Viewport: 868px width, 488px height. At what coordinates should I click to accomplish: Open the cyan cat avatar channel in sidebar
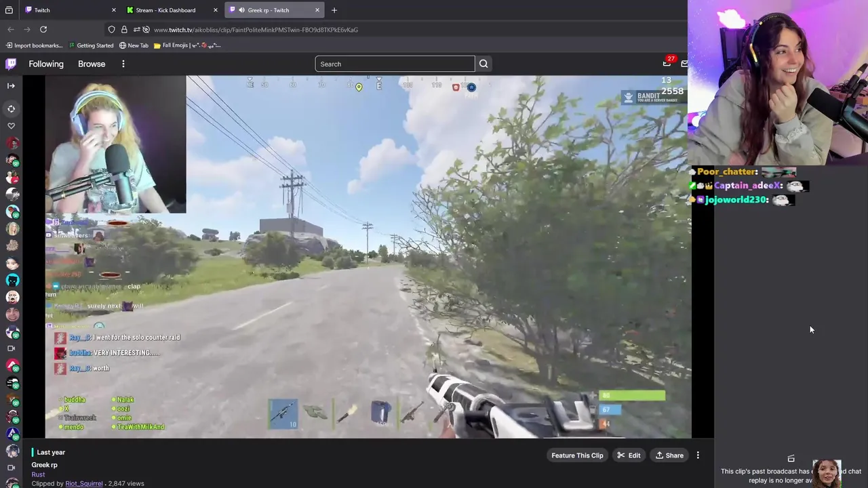click(x=12, y=280)
